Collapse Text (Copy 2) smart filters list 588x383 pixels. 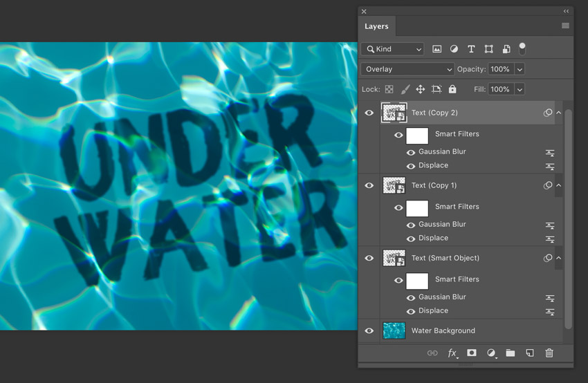559,113
